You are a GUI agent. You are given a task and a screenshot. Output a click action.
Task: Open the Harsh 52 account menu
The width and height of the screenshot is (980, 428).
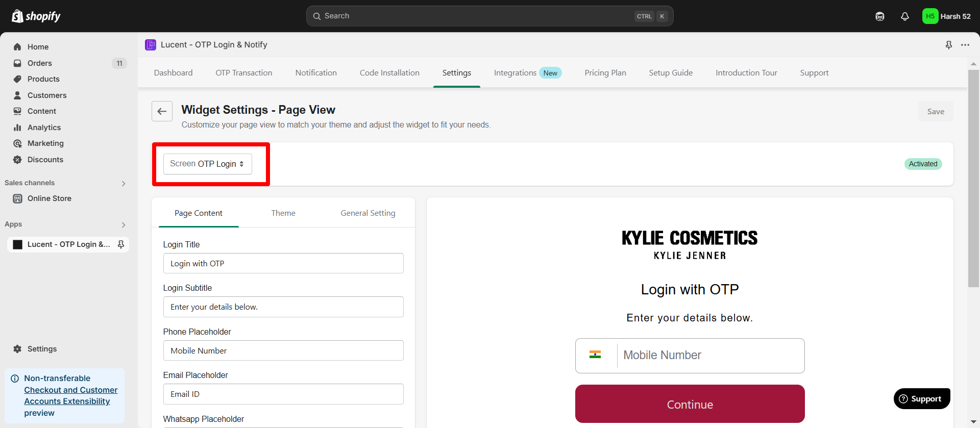[x=947, y=16]
